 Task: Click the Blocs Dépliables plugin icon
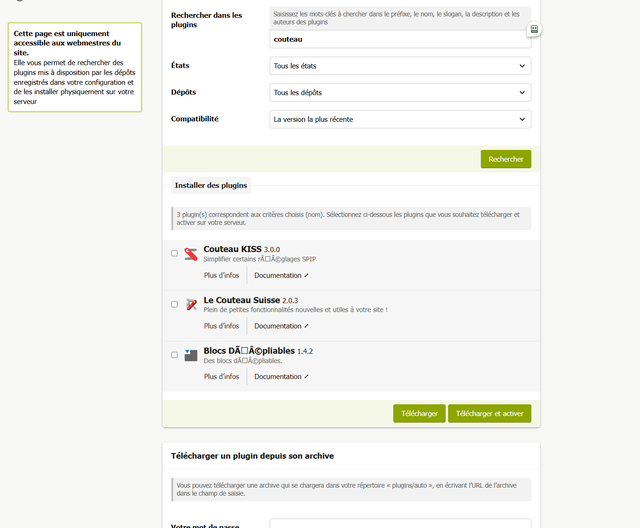190,355
